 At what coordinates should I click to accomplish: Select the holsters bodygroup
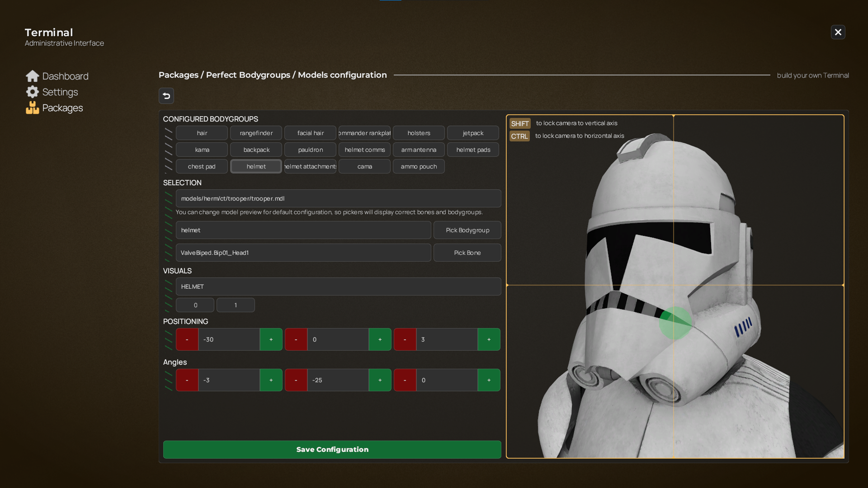tap(419, 133)
